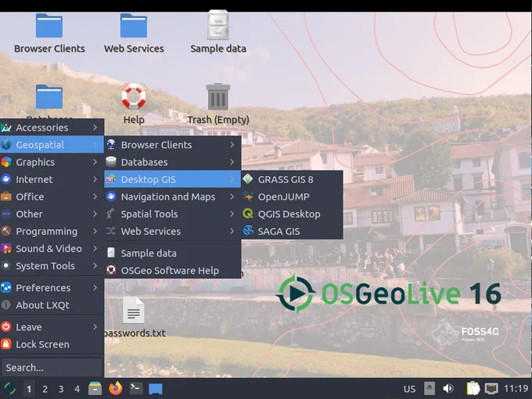Show About LXQt
Screen dimensions: 532x399
coord(52,304)
